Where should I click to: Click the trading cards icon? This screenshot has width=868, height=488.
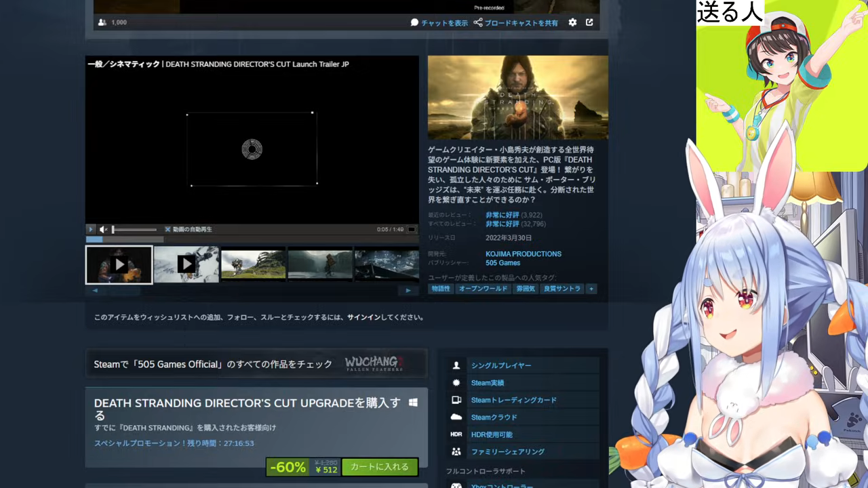456,400
